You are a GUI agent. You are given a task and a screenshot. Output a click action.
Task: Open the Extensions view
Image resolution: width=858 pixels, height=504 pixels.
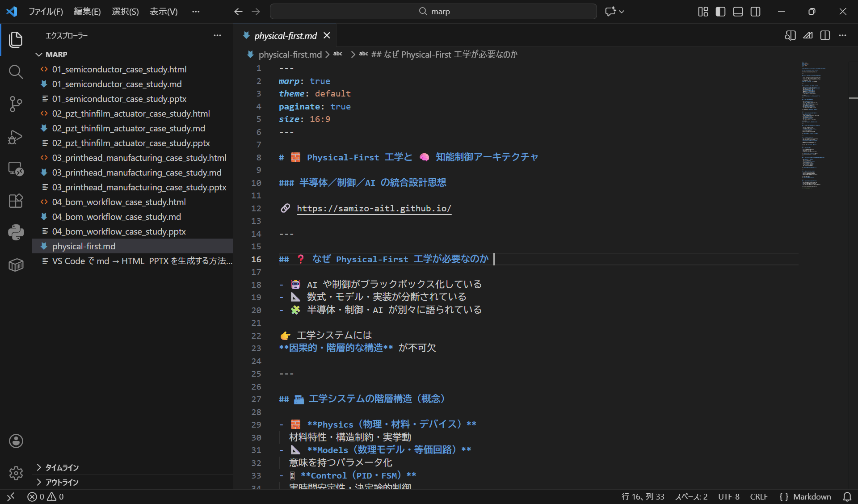[x=16, y=201]
